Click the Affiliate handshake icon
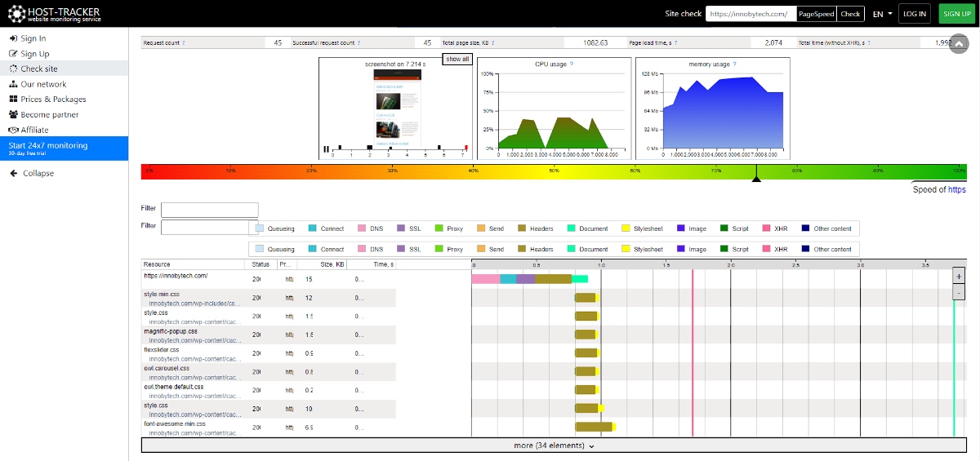980x461 pixels. click(x=13, y=130)
